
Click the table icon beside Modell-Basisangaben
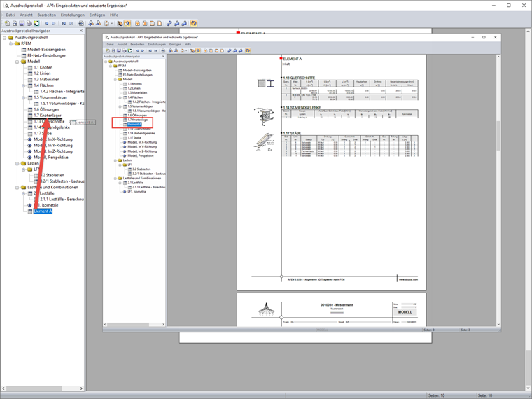tap(24, 50)
